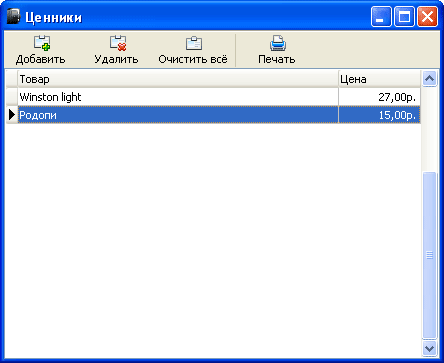The height and width of the screenshot is (363, 444).
Task: Click the row indicator arrow beside Родопи
Action: [12, 115]
